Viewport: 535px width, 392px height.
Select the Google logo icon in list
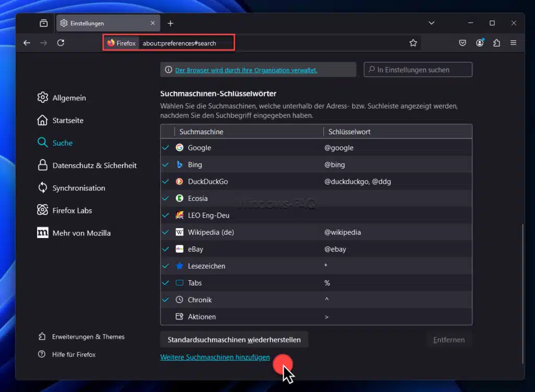pos(180,148)
